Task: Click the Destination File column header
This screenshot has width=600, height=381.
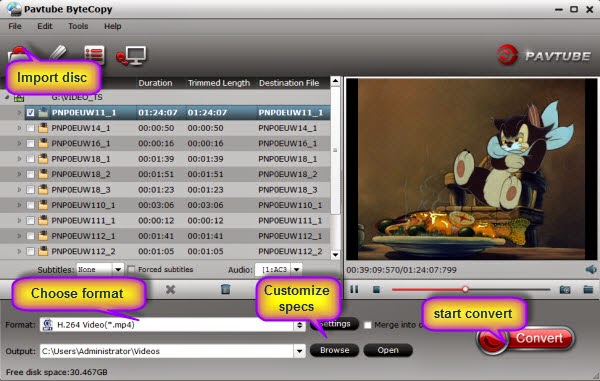Action: [289, 83]
